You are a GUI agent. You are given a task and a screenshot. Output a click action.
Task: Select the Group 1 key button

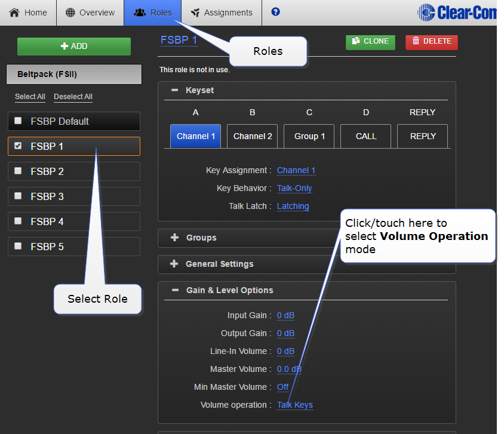pyautogui.click(x=309, y=136)
